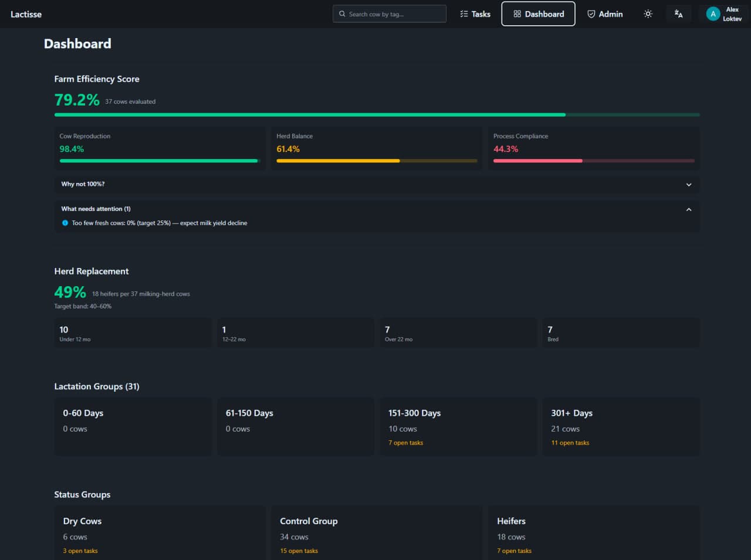
Task: Open the Admin section
Action: click(x=605, y=14)
